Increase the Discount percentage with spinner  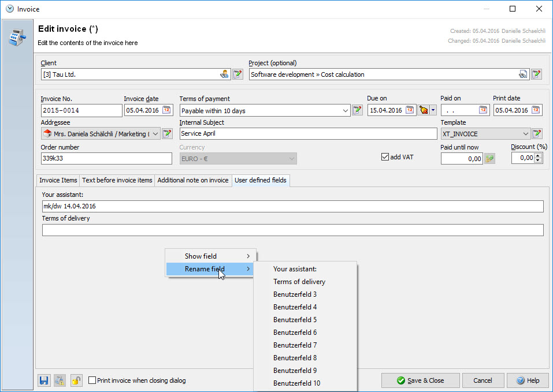(x=539, y=155)
